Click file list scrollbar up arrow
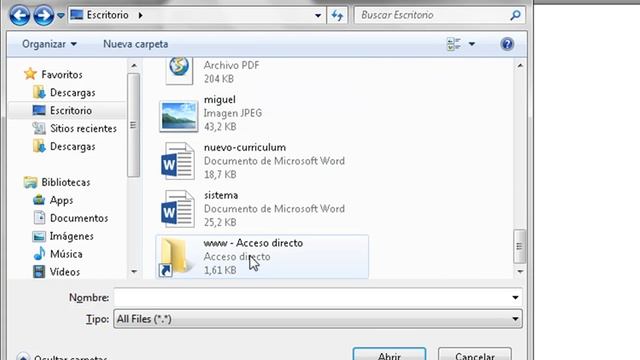The image size is (640, 360). pos(520,66)
